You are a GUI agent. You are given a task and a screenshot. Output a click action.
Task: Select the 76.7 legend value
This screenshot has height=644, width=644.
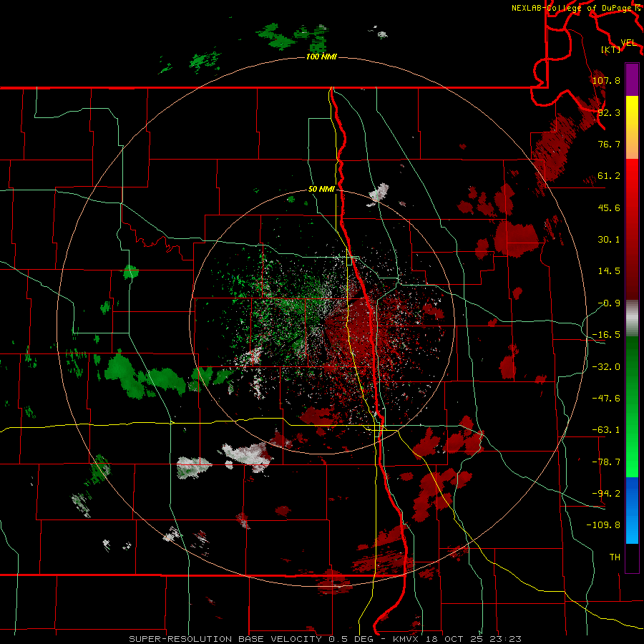click(x=609, y=144)
